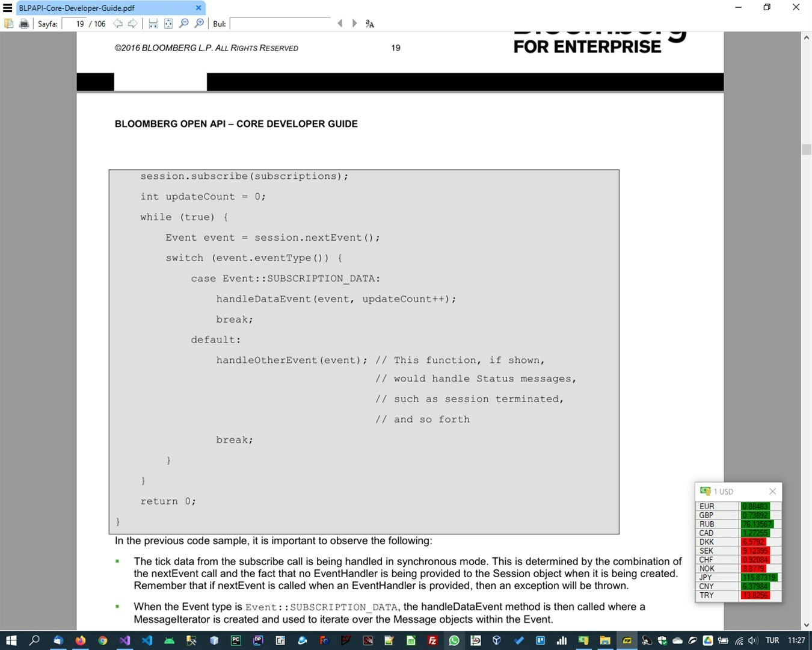This screenshot has height=650, width=812.
Task: Click the PDF viewer taskbar icon
Action: [627, 640]
